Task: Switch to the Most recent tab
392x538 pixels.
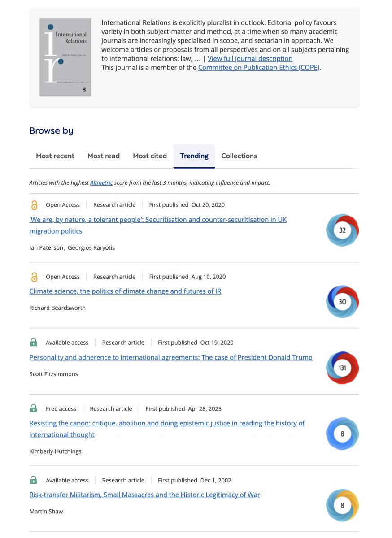Action: (x=55, y=156)
